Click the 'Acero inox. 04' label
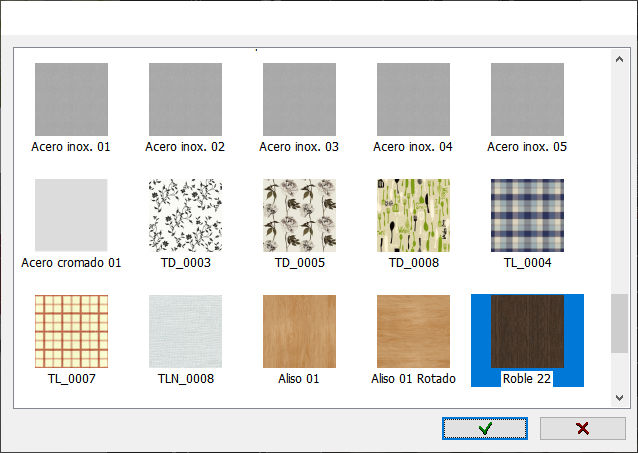 [413, 147]
